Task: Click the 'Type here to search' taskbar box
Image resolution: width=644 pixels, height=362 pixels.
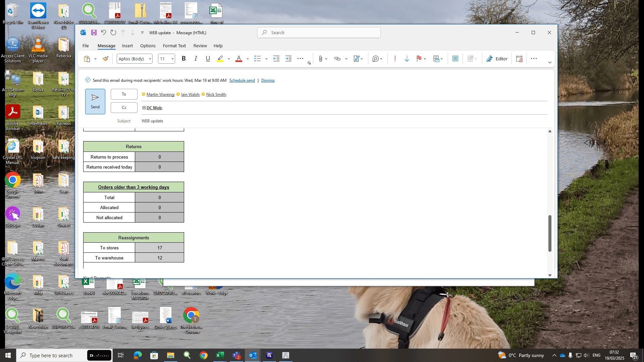Action: (x=51, y=355)
